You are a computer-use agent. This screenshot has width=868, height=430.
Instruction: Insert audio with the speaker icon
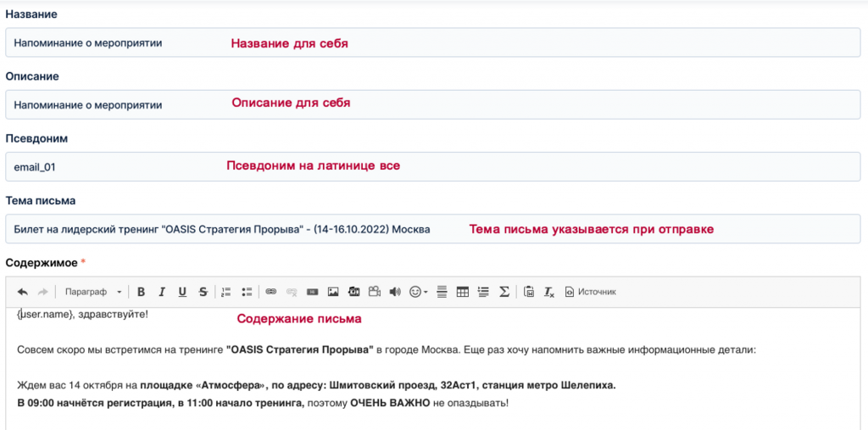(x=395, y=292)
